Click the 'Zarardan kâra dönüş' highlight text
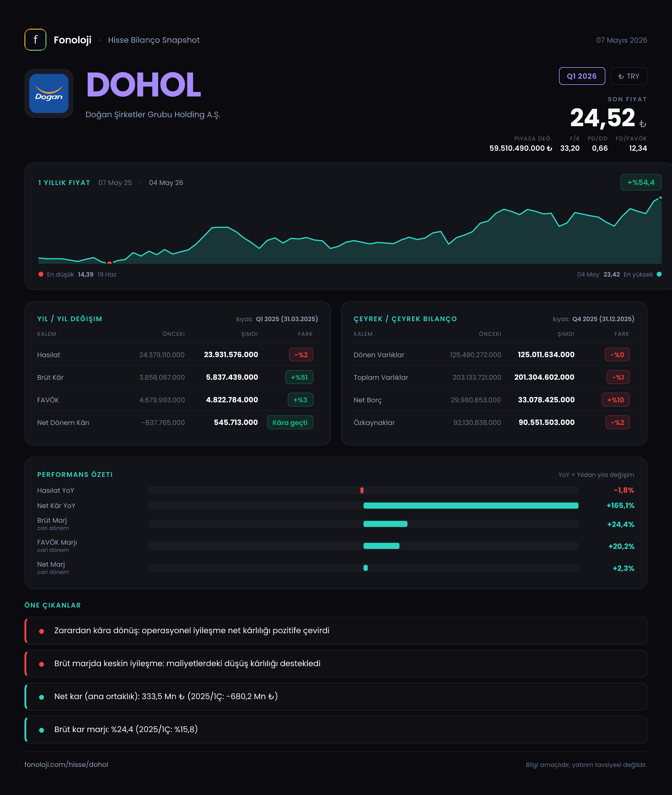This screenshot has width=672, height=795. [192, 630]
